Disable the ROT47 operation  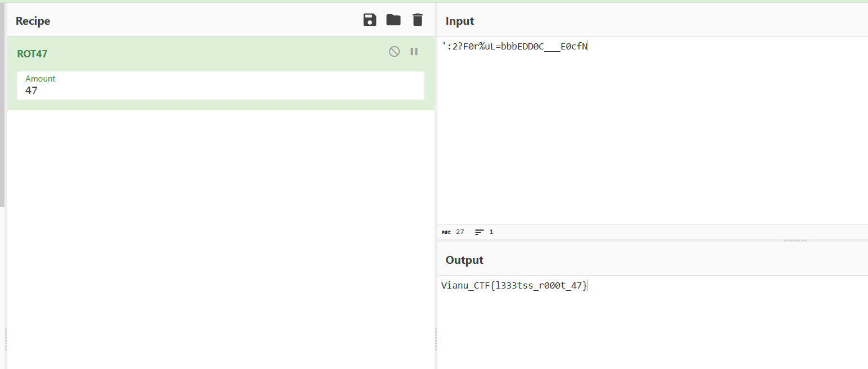tap(395, 52)
